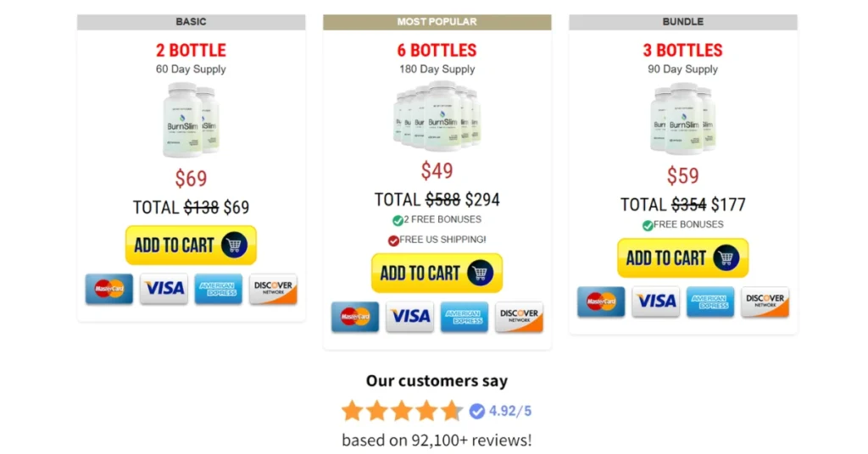Select the Bundle header tab
The width and height of the screenshot is (868, 454).
[682, 22]
